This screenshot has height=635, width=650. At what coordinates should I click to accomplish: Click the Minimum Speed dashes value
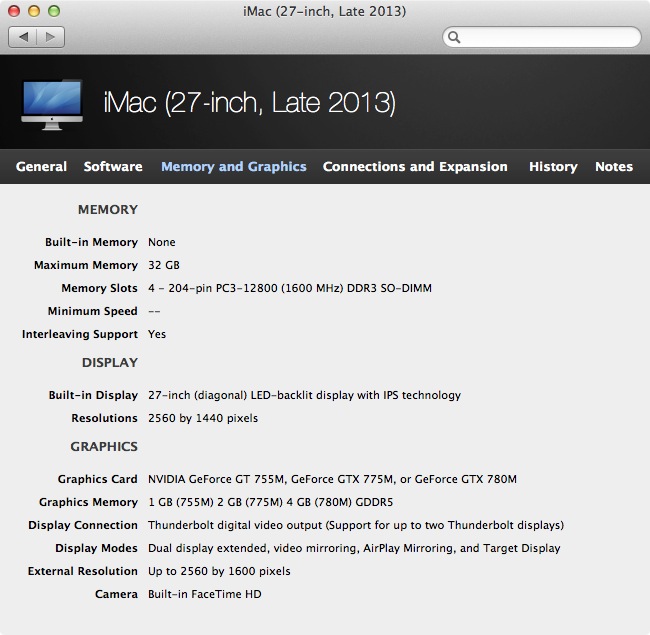(154, 311)
